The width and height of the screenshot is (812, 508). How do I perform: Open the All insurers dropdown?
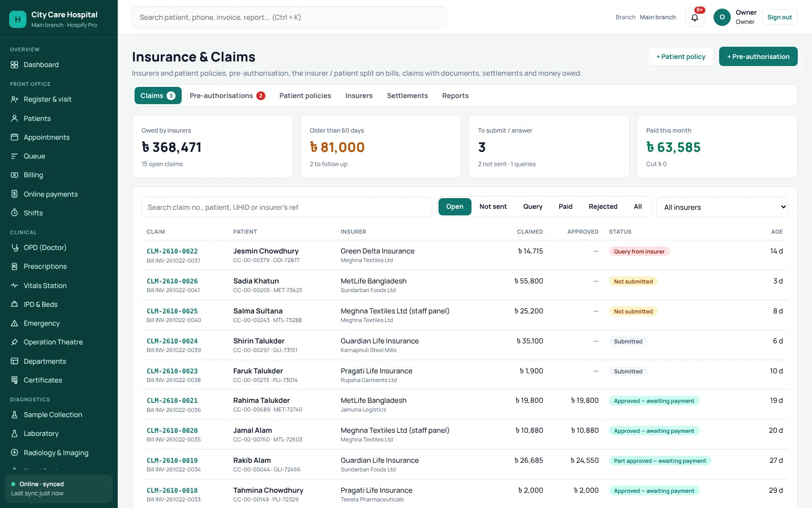pos(722,207)
